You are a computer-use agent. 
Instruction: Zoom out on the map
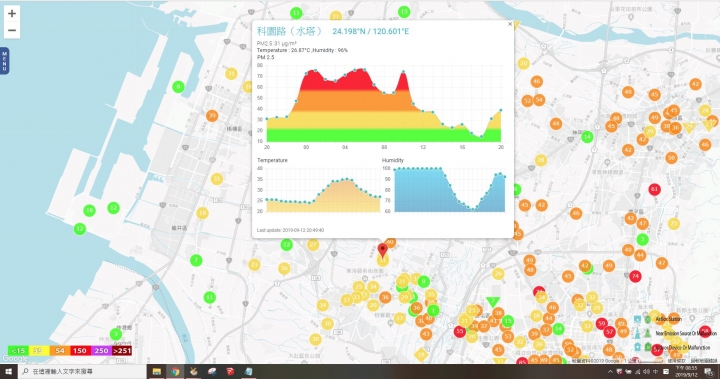(x=12, y=31)
